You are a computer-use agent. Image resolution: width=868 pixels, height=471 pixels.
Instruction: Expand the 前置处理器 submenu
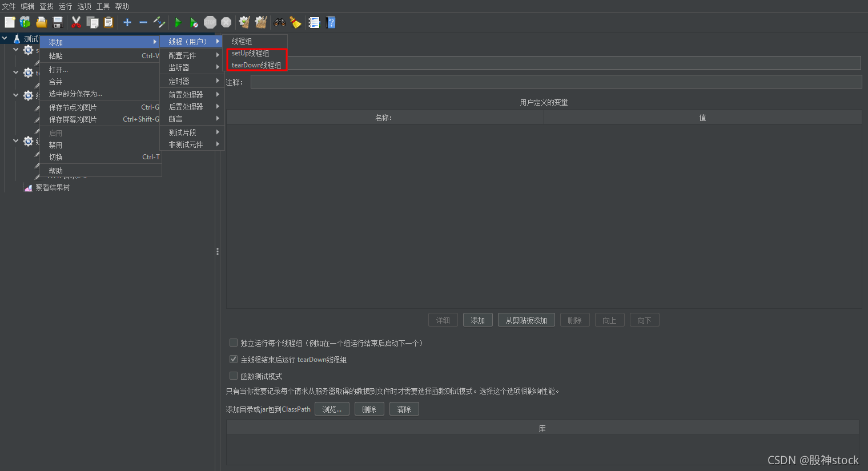pos(192,95)
